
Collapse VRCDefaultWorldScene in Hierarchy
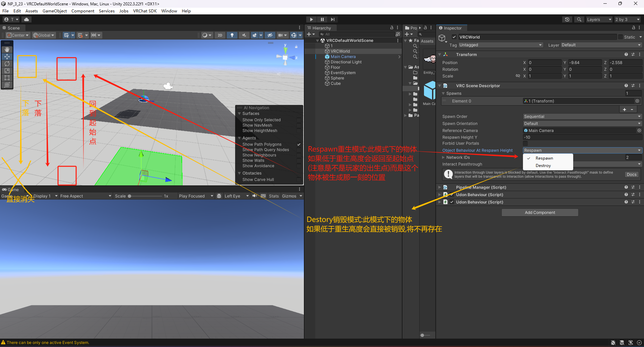click(318, 41)
